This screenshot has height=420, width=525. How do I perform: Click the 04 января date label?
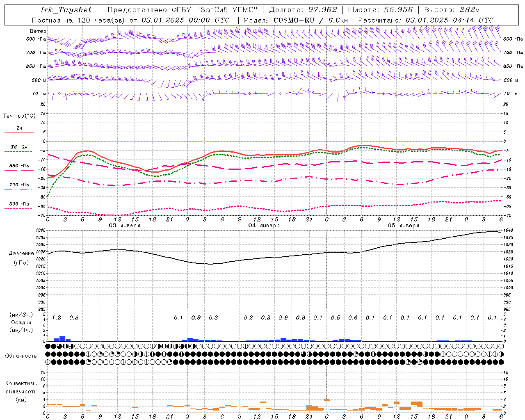coord(264,226)
